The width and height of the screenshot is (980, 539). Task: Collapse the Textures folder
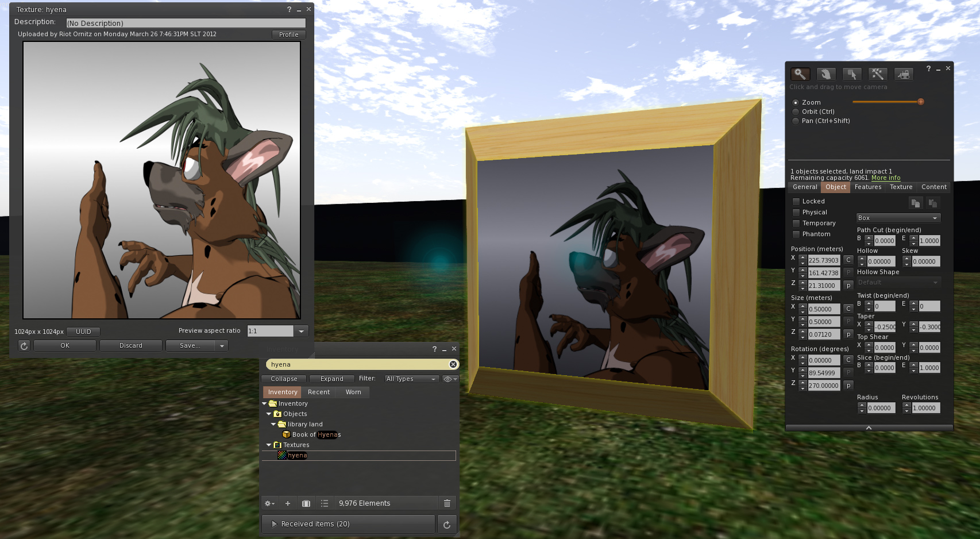[269, 445]
